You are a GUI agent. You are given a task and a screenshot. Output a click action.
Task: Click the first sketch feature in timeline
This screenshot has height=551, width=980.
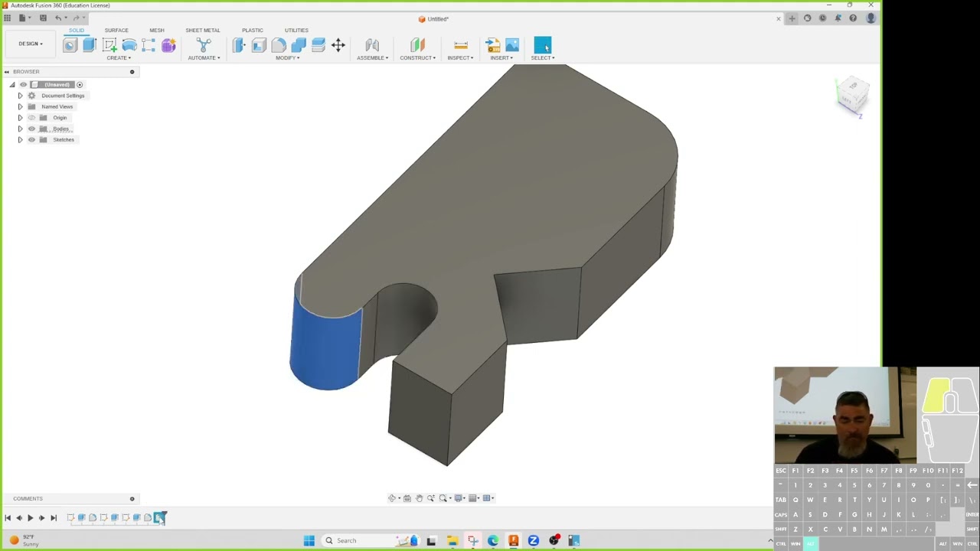click(x=70, y=518)
